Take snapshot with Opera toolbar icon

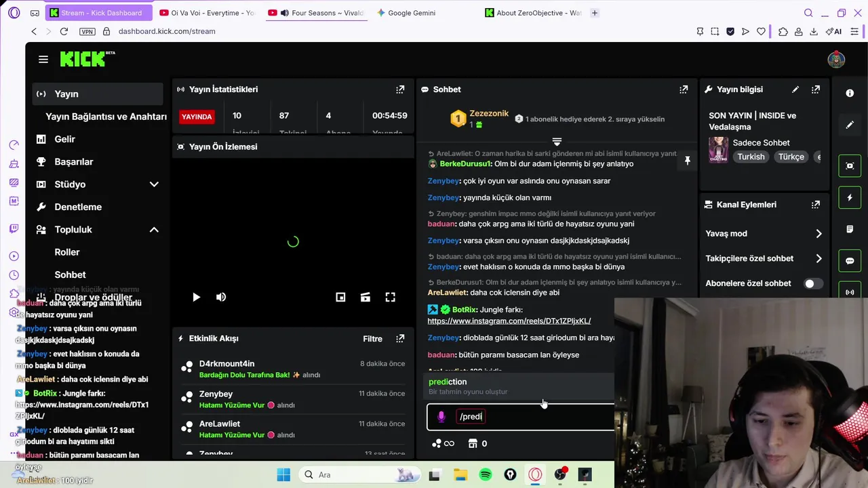(x=715, y=31)
